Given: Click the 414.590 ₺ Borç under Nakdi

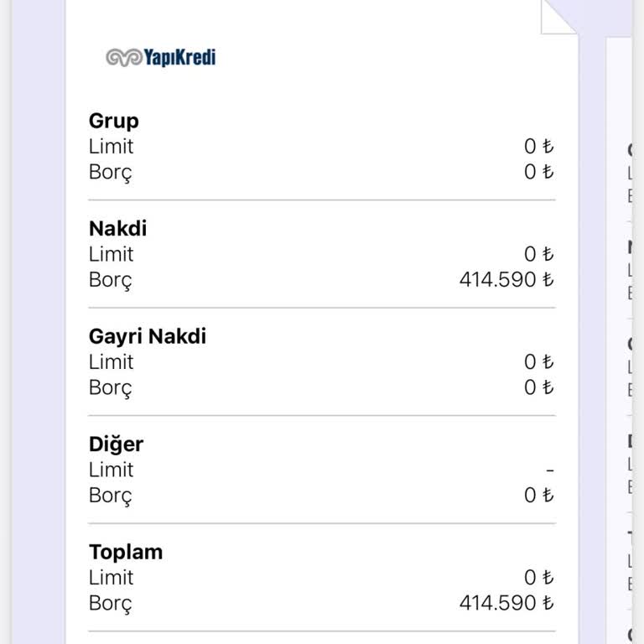Looking at the screenshot, I should pos(506,279).
